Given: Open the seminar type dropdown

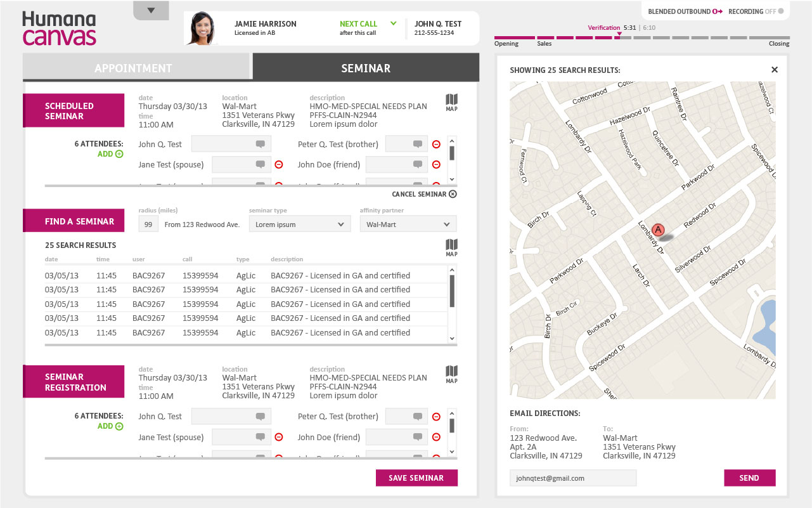Looking at the screenshot, I should coord(300,224).
